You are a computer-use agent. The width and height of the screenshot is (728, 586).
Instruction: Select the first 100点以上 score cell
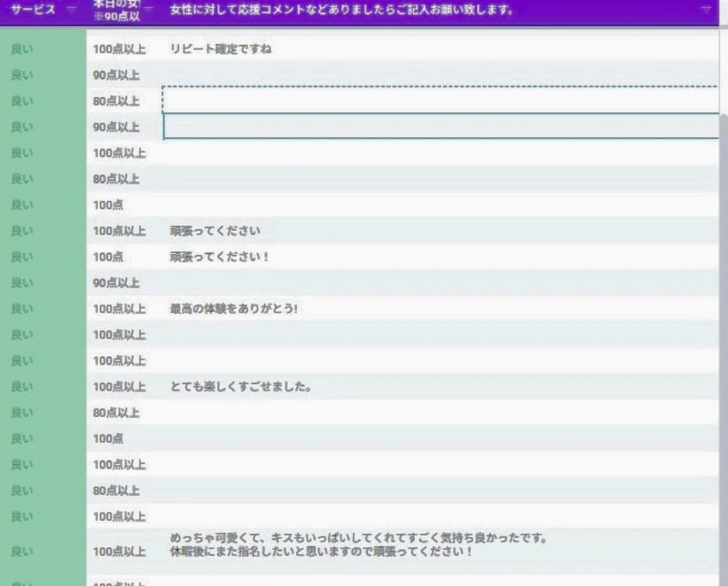click(x=119, y=50)
